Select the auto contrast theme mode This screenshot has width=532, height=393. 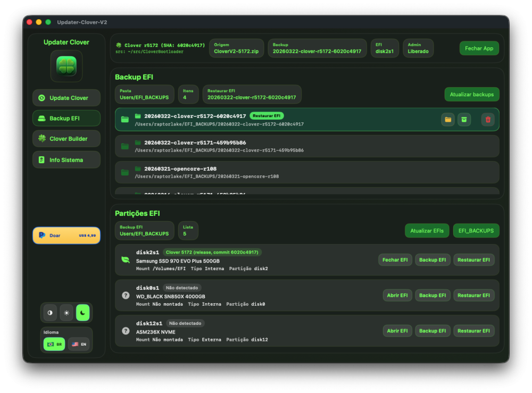pos(50,313)
